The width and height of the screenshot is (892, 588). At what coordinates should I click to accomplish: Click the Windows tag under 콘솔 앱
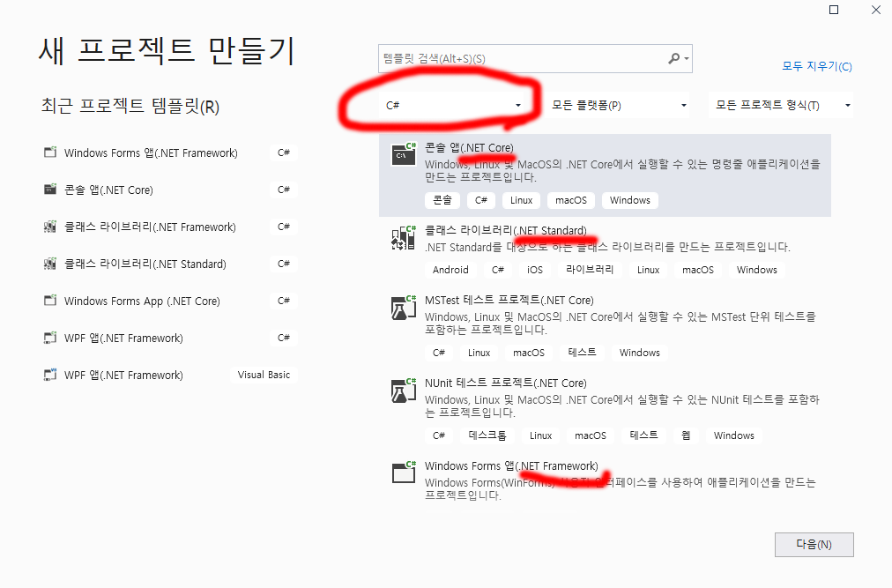[x=629, y=200]
